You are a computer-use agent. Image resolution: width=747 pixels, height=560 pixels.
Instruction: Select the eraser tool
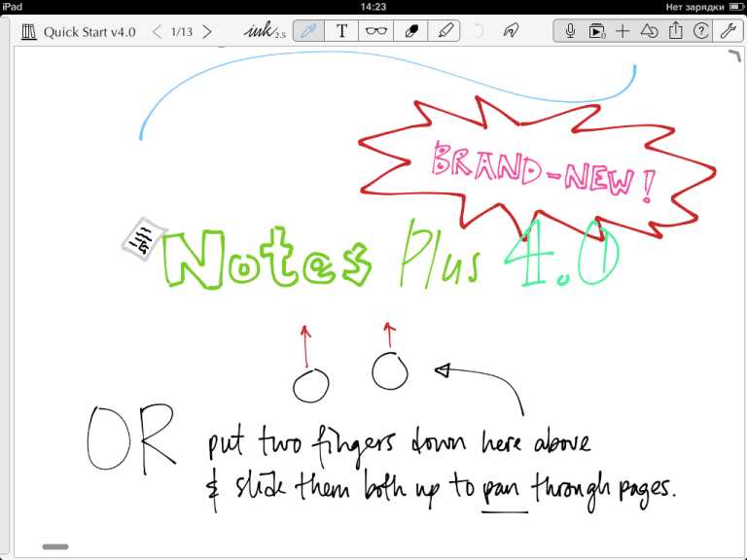tap(410, 31)
